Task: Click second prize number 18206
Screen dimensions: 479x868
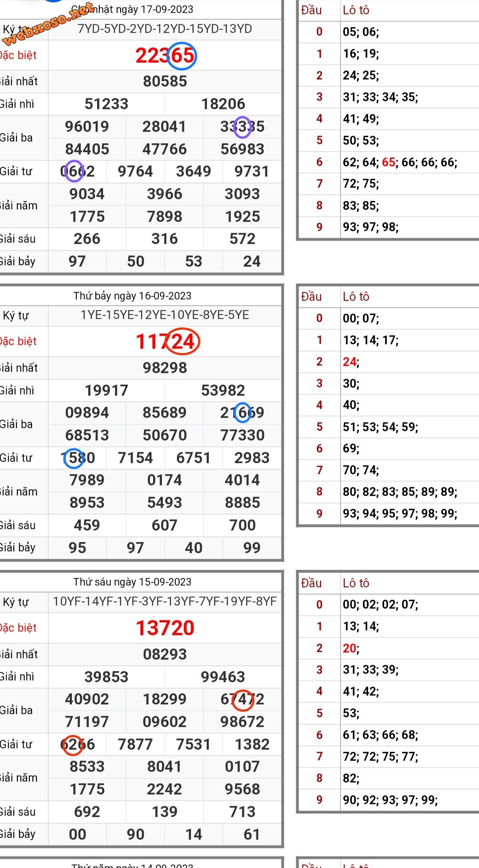Action: pos(223,104)
